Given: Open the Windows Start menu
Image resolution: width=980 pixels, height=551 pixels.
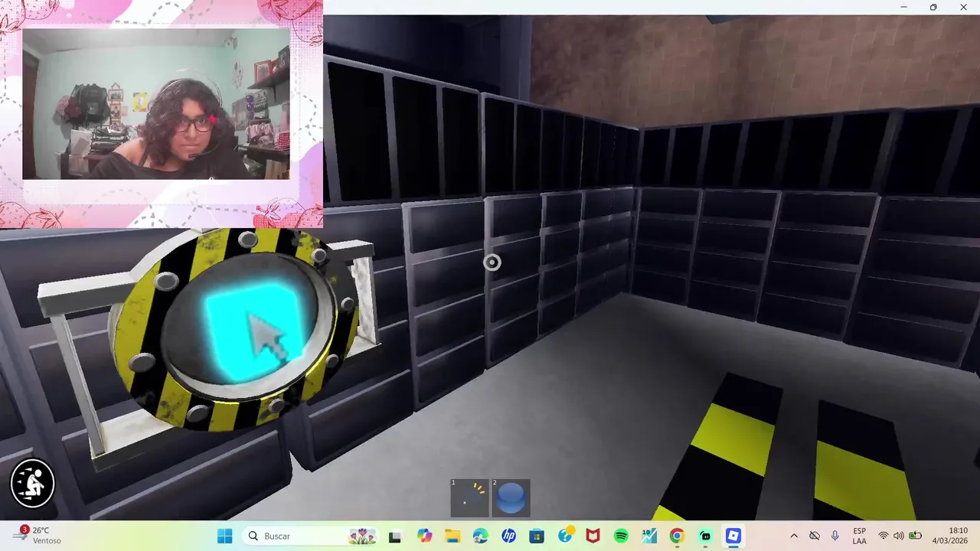Looking at the screenshot, I should coord(224,536).
